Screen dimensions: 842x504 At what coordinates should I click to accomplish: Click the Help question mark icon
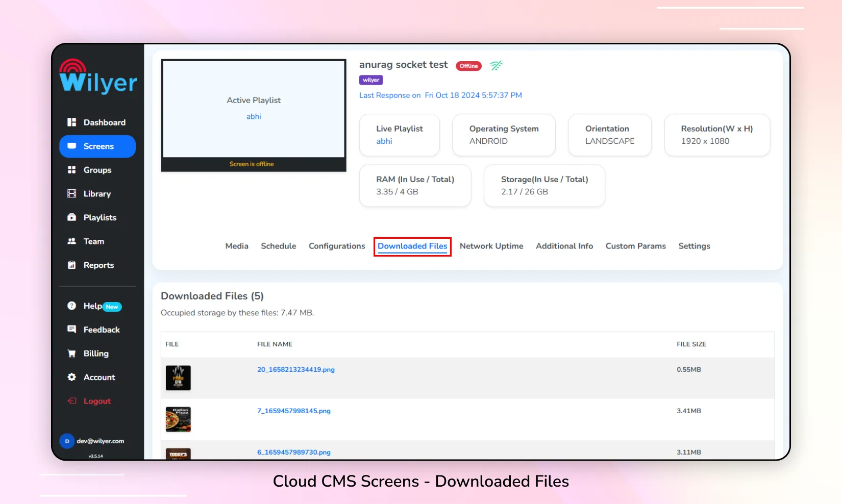click(x=71, y=306)
